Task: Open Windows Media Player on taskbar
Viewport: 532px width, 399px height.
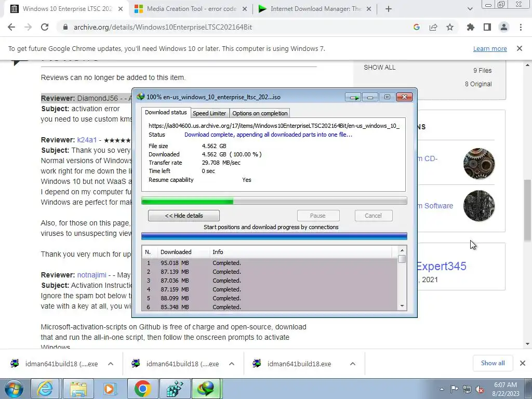Action: tap(110, 389)
